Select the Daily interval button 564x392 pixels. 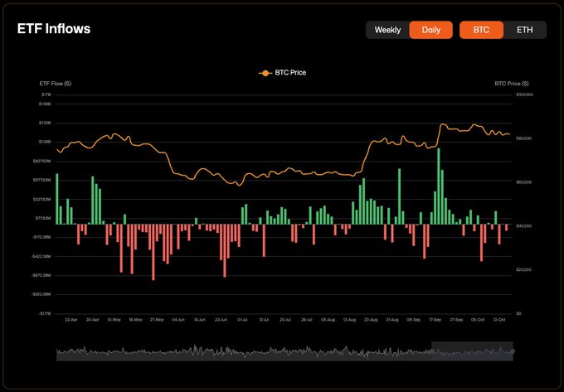(431, 30)
